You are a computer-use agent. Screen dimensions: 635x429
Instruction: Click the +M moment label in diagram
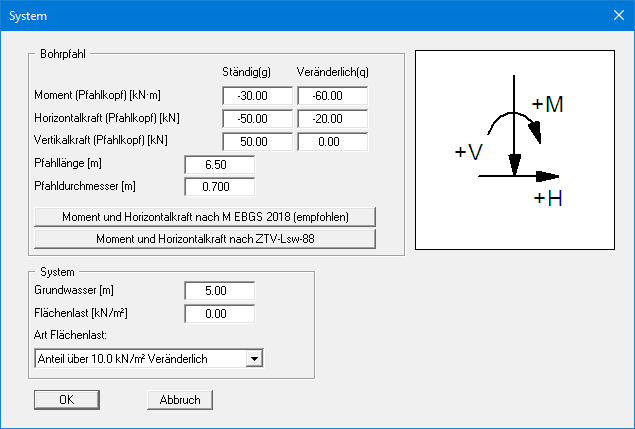coord(548,105)
